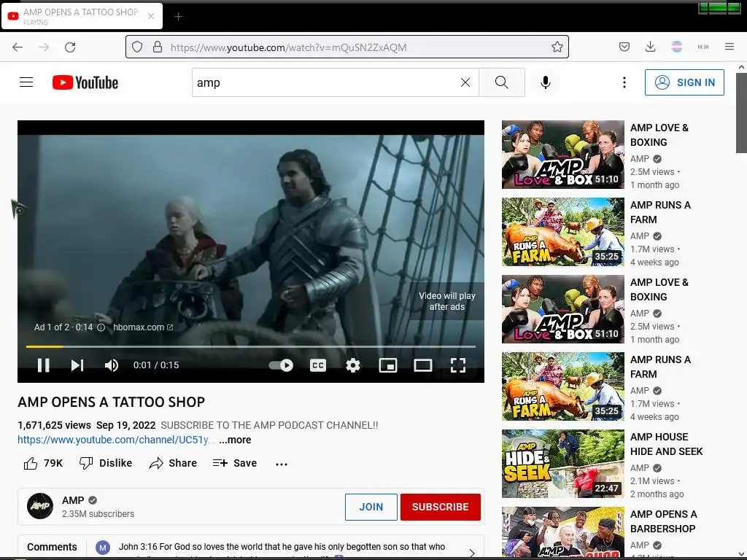Viewport: 747px width, 560px height.
Task: Visit hbomax.com advertiser link
Action: (x=143, y=327)
